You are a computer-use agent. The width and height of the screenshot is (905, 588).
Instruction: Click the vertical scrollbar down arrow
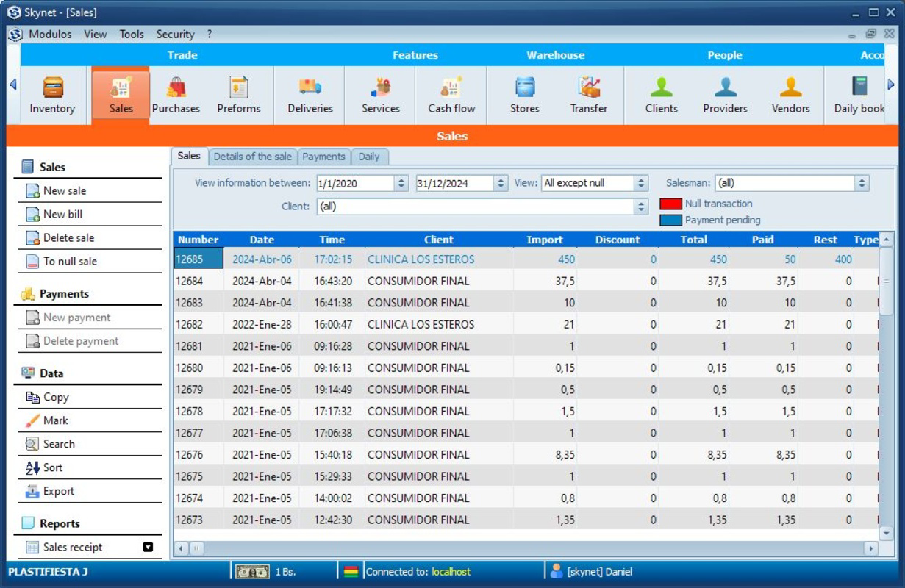[x=886, y=533]
